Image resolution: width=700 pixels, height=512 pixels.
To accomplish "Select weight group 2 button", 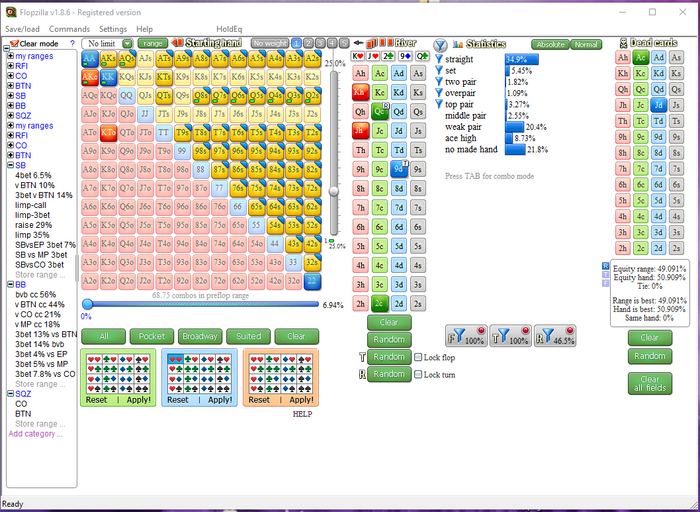I will tap(308, 43).
